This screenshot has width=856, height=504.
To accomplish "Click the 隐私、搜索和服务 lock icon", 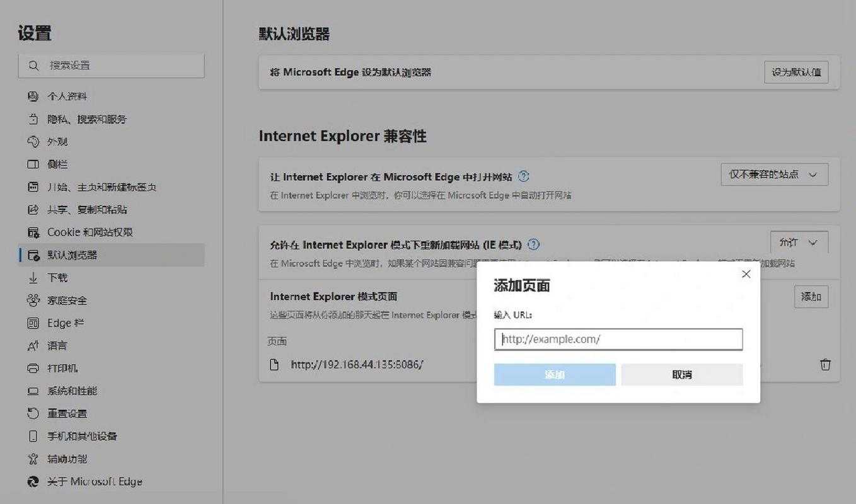I will pyautogui.click(x=33, y=119).
